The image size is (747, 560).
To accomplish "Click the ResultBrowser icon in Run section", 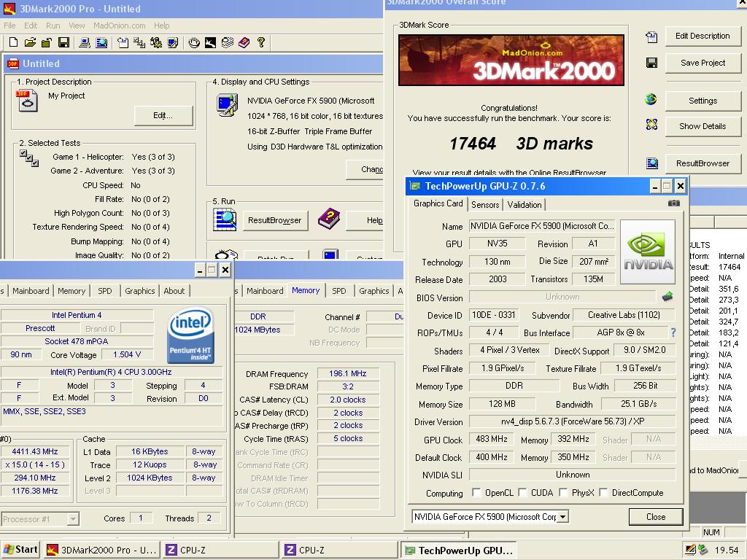I will [x=225, y=220].
